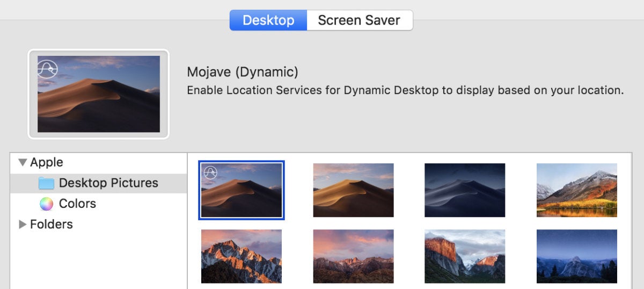Choose the Yosemite starry night wallpaper
The height and width of the screenshot is (289, 644).
pyautogui.click(x=577, y=256)
